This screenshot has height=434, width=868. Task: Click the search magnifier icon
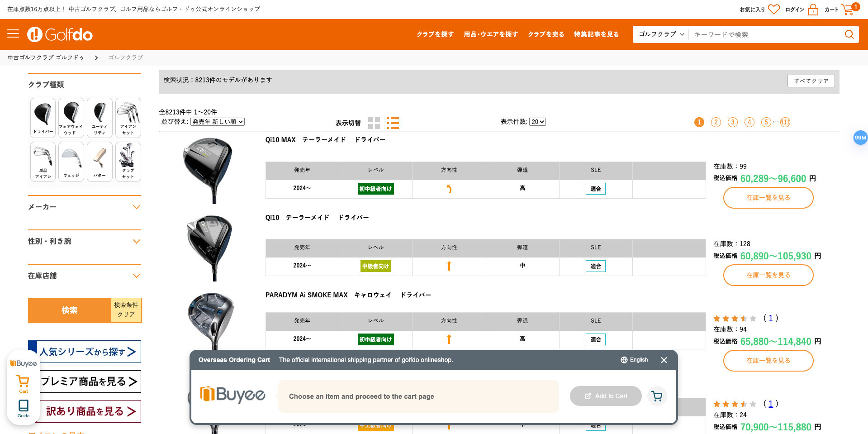point(849,34)
